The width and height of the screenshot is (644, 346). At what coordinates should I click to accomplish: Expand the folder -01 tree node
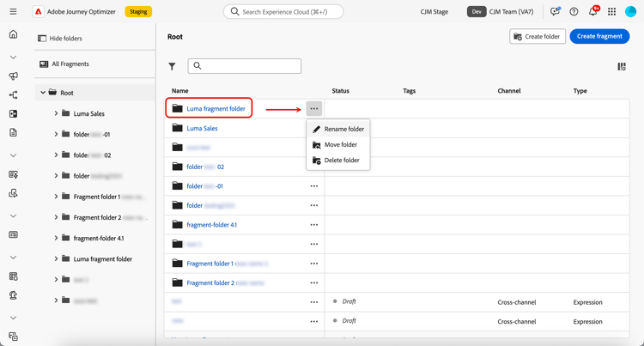[x=56, y=134]
